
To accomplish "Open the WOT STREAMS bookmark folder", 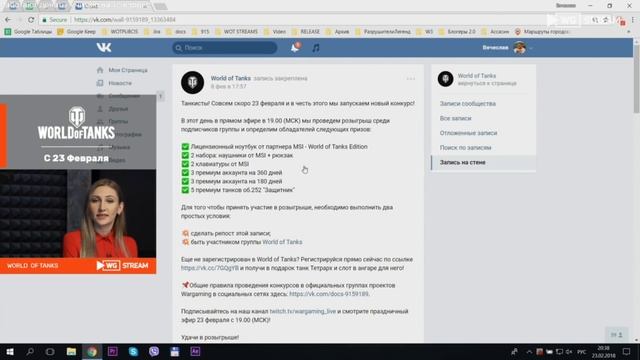I will 236,31.
